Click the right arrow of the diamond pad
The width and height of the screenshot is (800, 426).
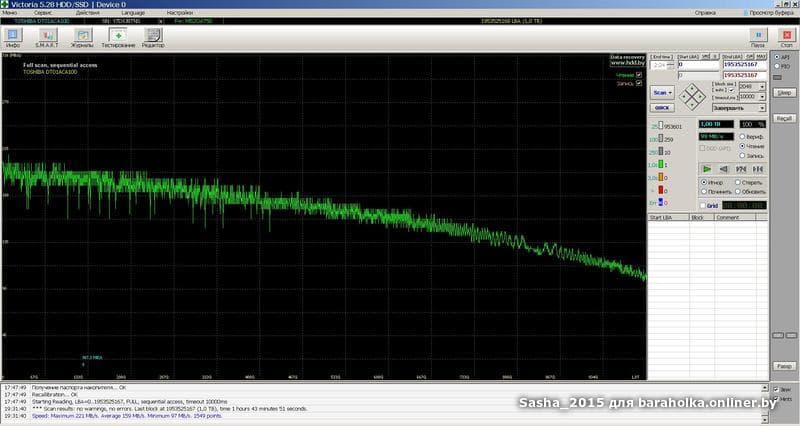pos(700,96)
